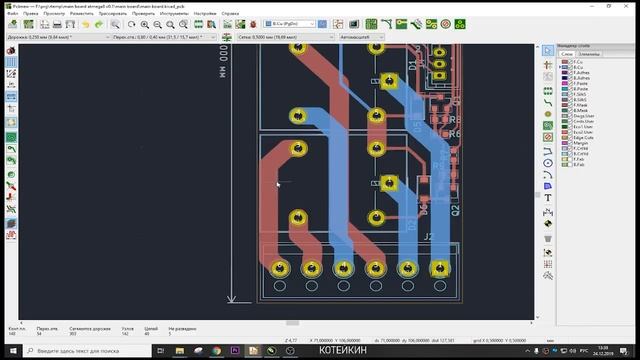Select the Dwgs.User layer name
The height and width of the screenshot is (360, 640).
click(x=584, y=116)
